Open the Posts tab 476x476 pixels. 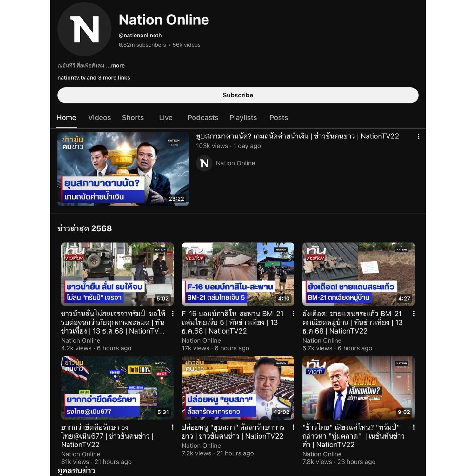pyautogui.click(x=279, y=118)
